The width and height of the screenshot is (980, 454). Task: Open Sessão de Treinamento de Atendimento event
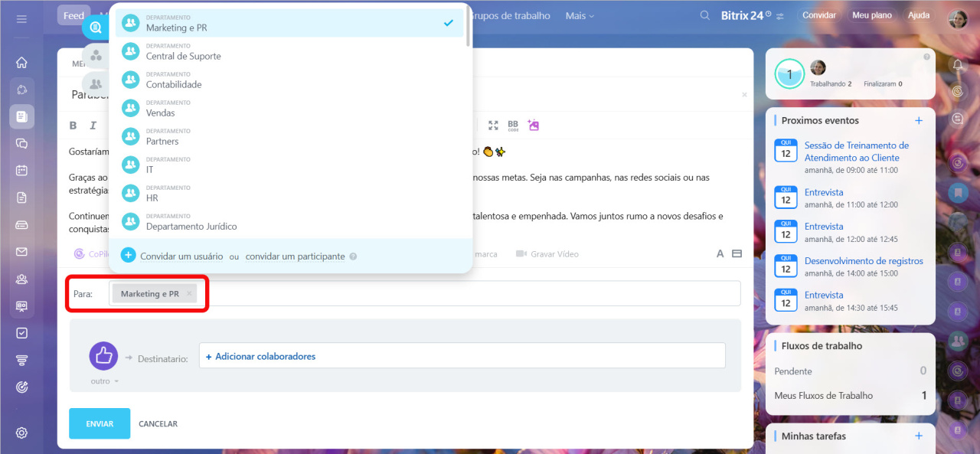(x=857, y=151)
